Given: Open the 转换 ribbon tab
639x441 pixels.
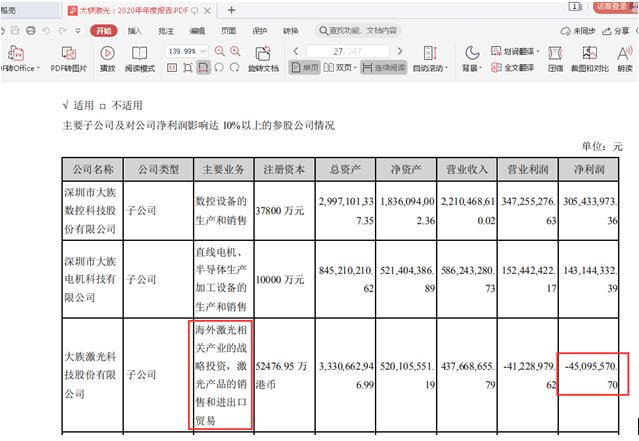Looking at the screenshot, I should (x=291, y=31).
